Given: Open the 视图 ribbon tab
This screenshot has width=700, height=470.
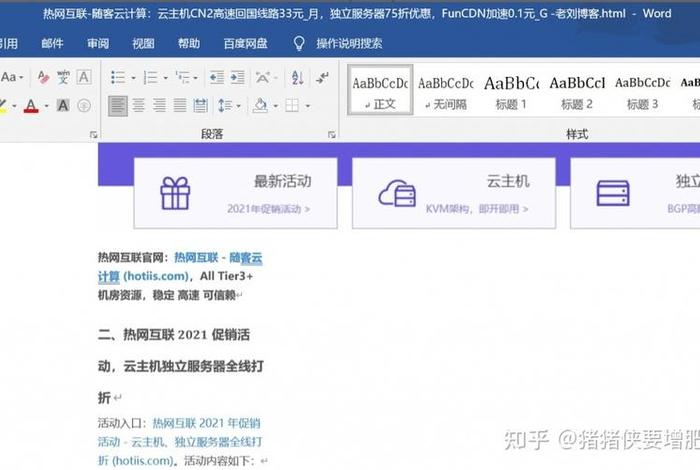Looking at the screenshot, I should coord(143,43).
